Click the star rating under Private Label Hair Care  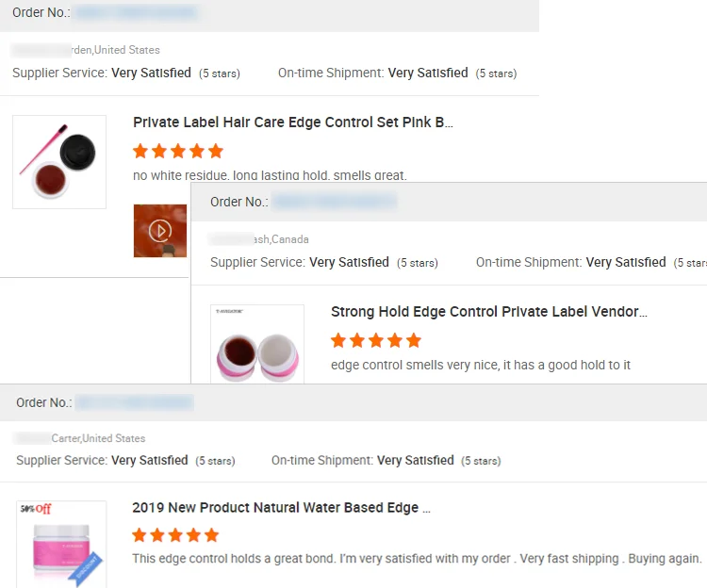point(178,151)
